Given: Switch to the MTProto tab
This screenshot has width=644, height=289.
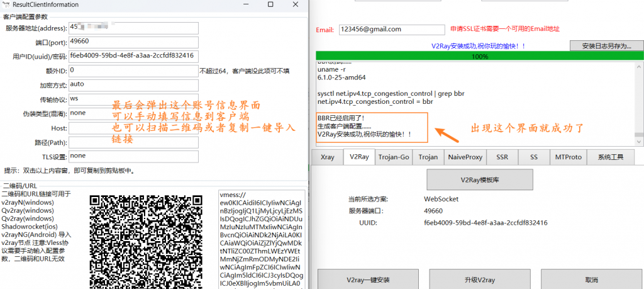Looking at the screenshot, I should coord(567,157).
